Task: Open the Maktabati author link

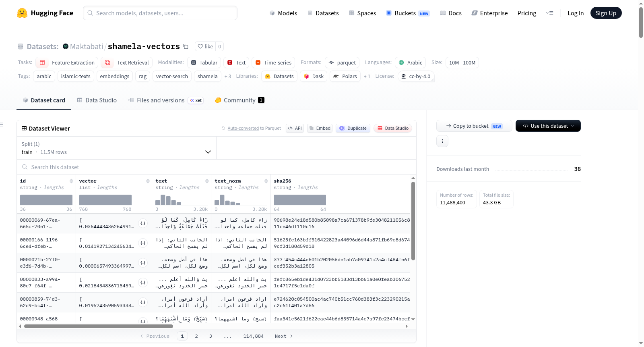Action: tap(87, 46)
